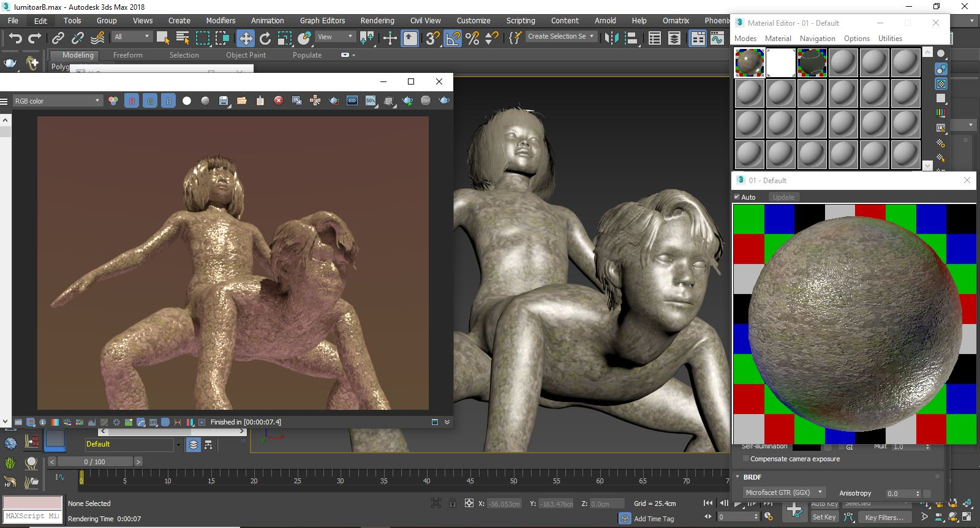
Task: Save the rendered image with the disk icon
Action: (x=224, y=100)
